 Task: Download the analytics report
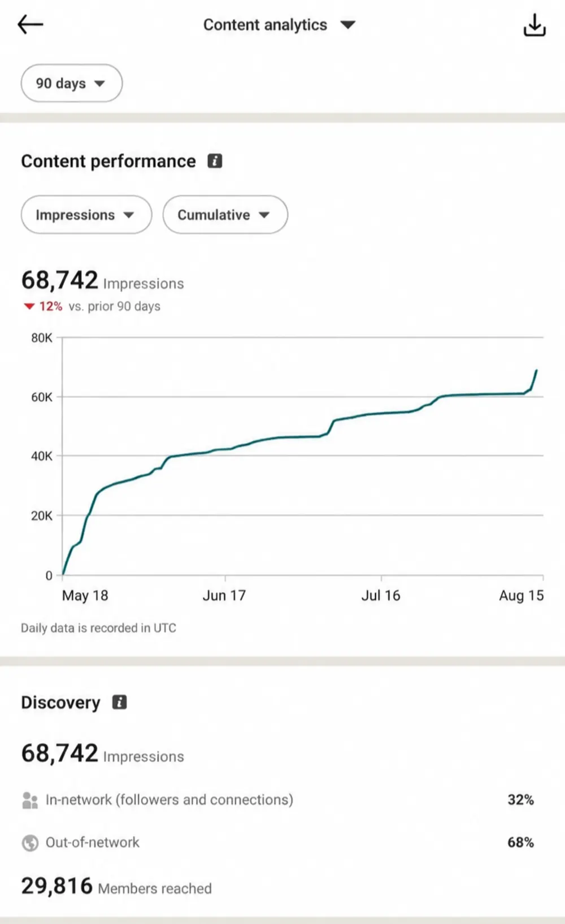point(534,25)
